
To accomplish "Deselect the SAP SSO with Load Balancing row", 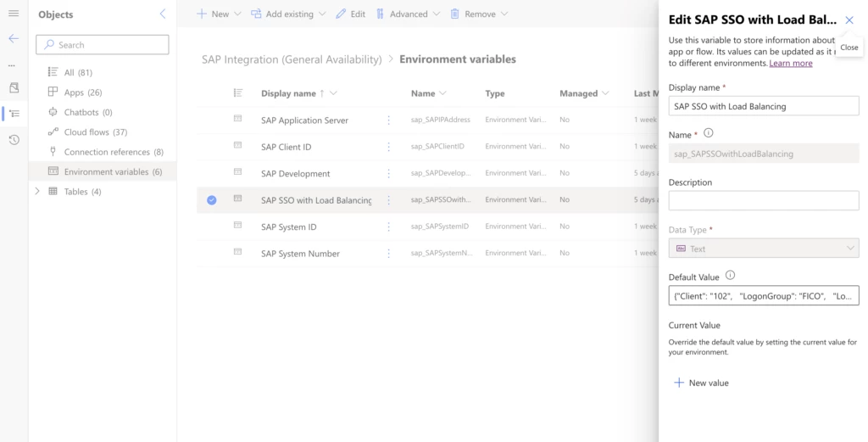I will (212, 200).
